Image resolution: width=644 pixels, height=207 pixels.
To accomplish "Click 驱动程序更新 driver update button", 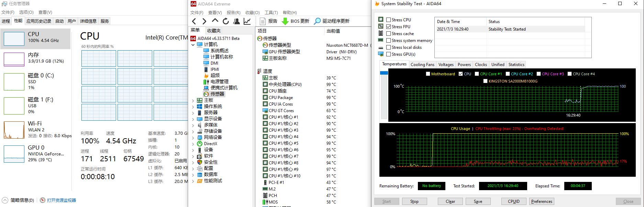I will pyautogui.click(x=332, y=21).
